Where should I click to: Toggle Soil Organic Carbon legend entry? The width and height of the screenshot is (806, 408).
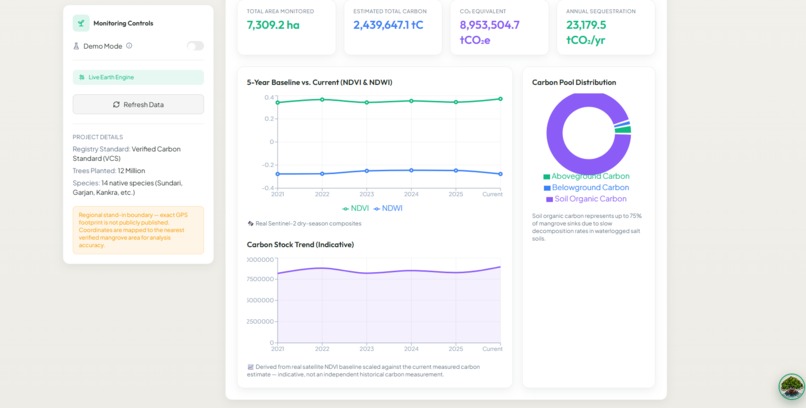pyautogui.click(x=587, y=199)
